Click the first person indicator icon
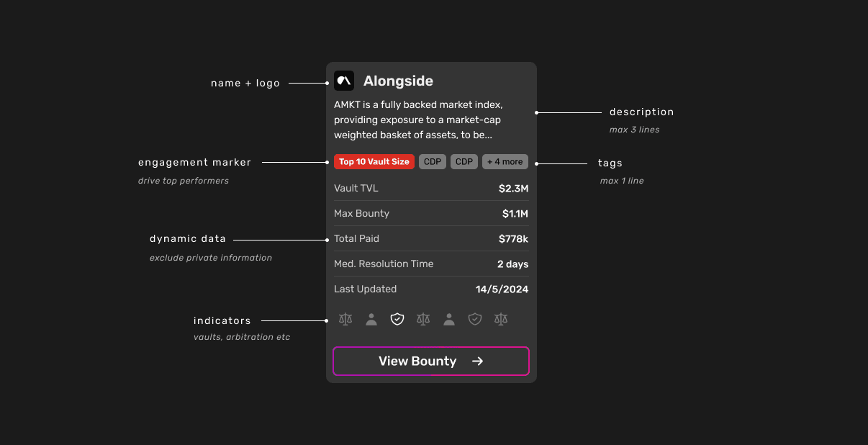The image size is (868, 445). click(x=371, y=319)
